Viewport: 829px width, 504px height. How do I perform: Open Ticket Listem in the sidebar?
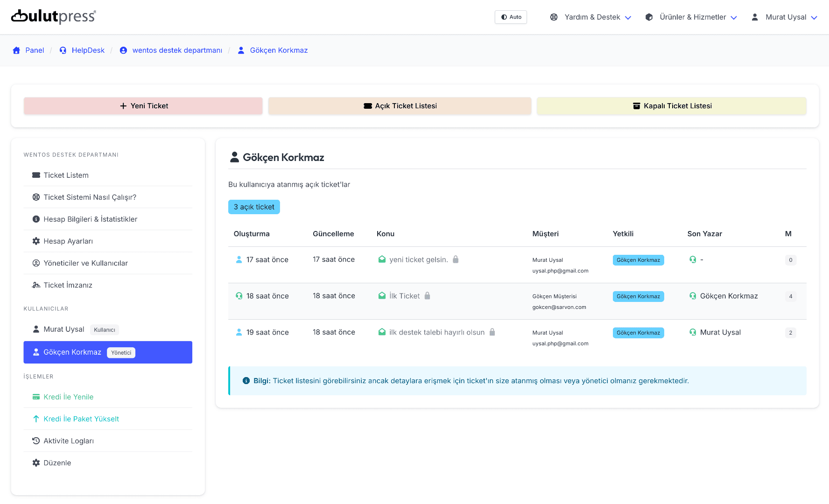pyautogui.click(x=66, y=175)
